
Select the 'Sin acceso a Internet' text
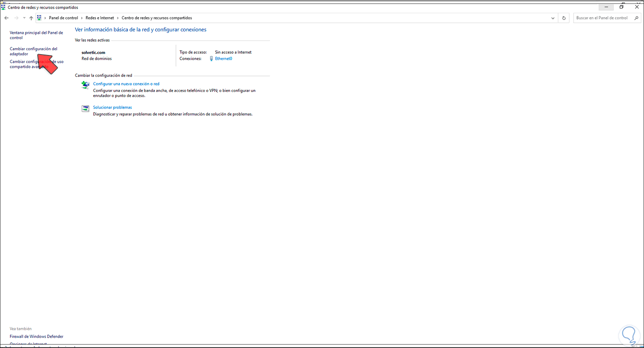233,52
